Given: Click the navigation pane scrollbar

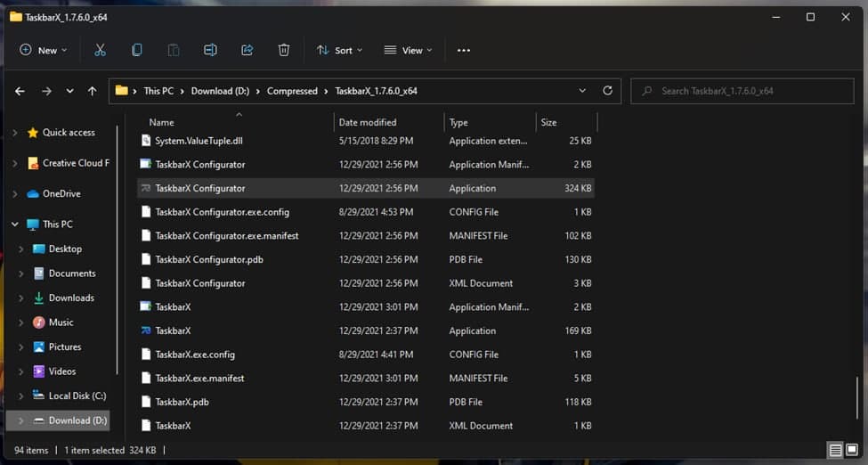Looking at the screenshot, I should click(118, 249).
